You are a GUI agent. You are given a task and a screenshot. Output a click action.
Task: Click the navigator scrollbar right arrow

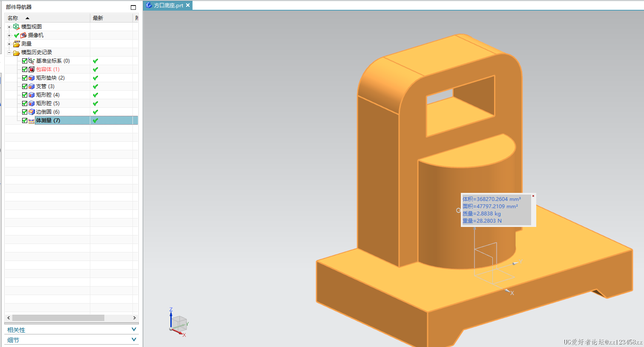(135, 318)
